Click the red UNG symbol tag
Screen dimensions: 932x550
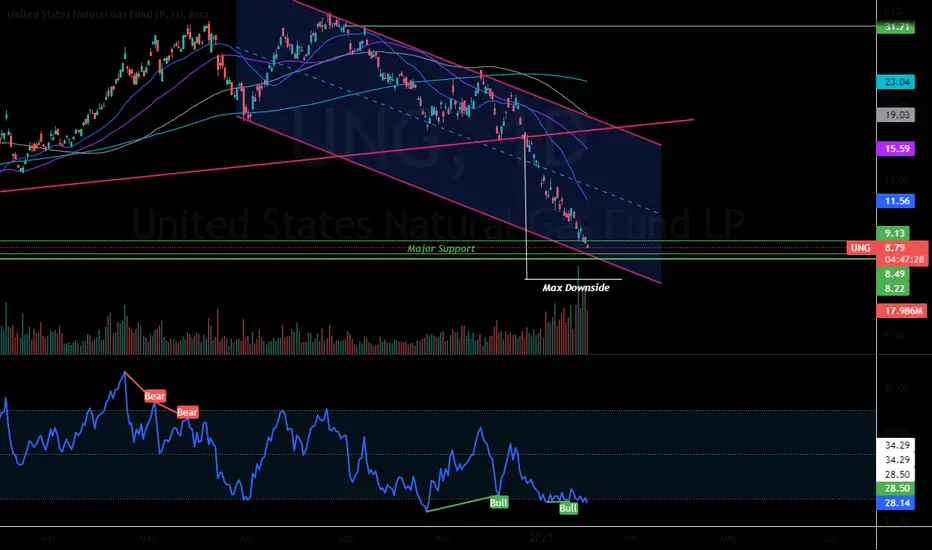click(x=861, y=248)
